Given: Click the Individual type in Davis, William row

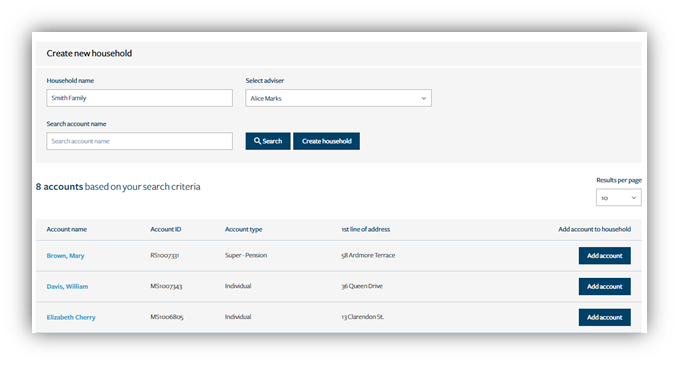Looking at the screenshot, I should pos(238,286).
